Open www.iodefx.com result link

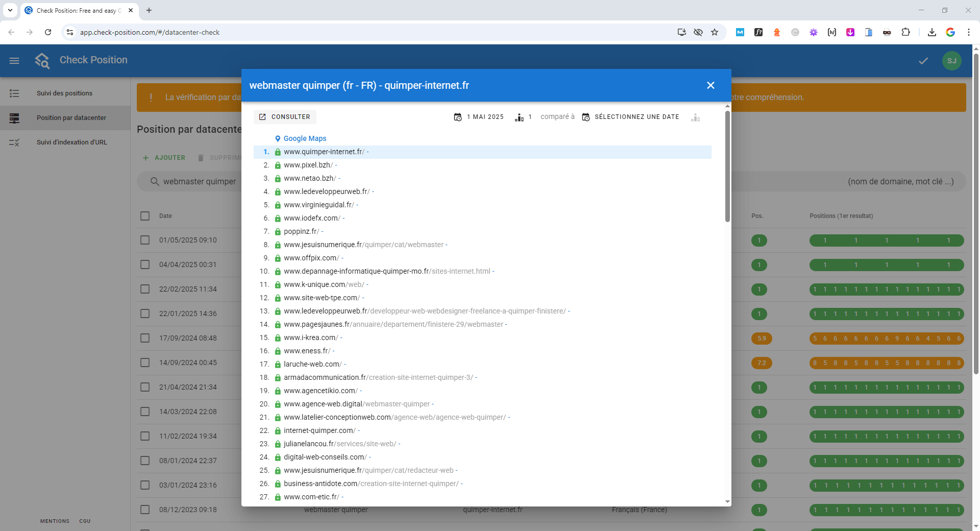pyautogui.click(x=312, y=218)
